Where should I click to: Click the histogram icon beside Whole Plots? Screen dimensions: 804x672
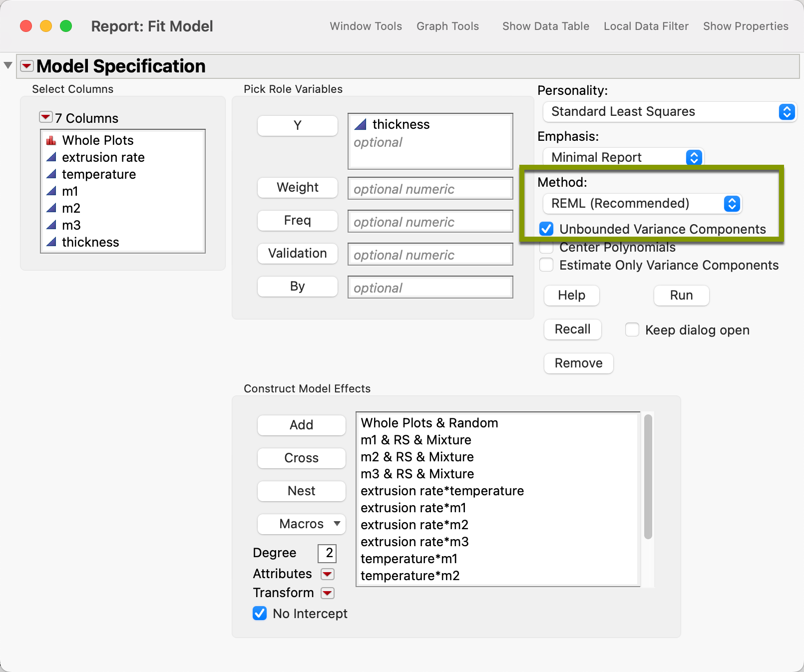point(51,140)
